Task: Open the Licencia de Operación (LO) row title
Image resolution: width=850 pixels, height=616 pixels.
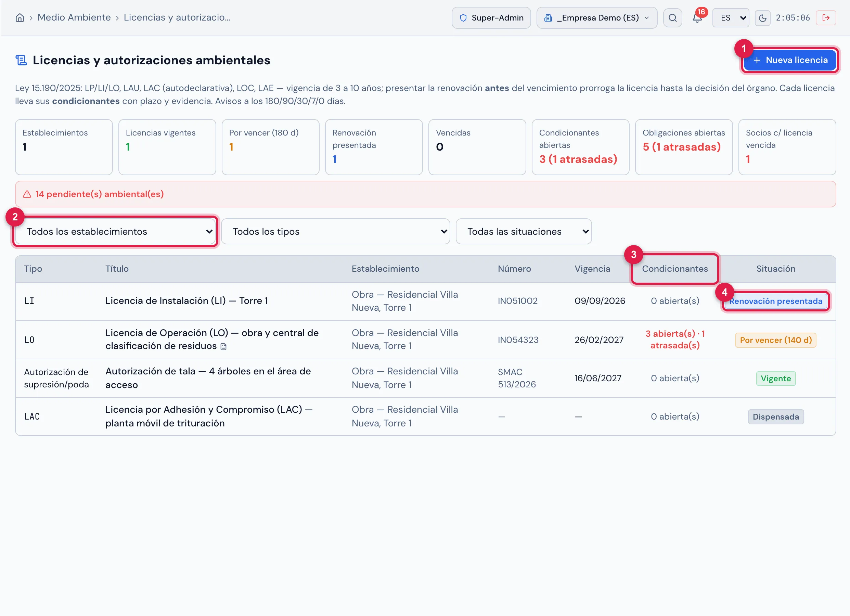Action: point(212,339)
